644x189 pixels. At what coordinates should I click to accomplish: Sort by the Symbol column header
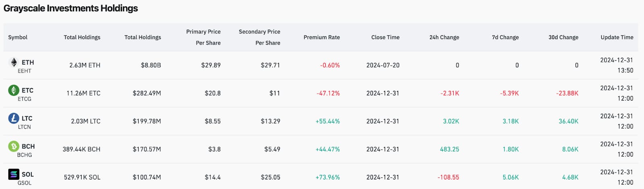pyautogui.click(x=18, y=37)
